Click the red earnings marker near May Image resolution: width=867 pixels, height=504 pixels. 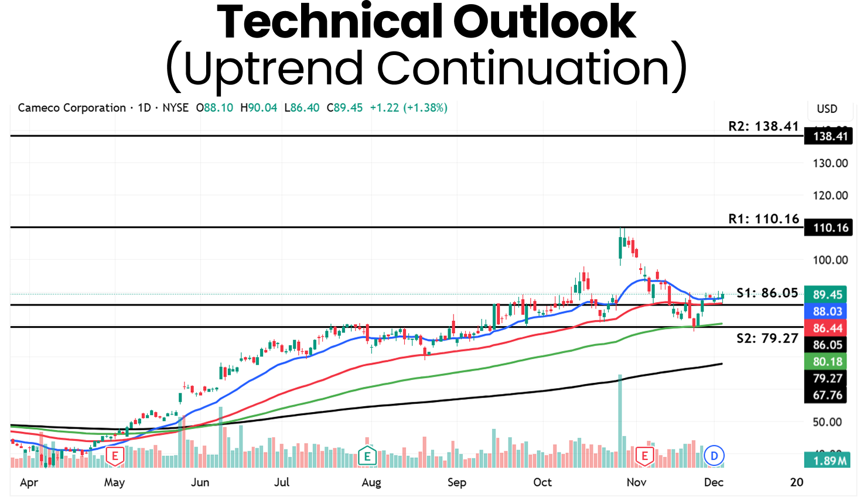pos(115,455)
